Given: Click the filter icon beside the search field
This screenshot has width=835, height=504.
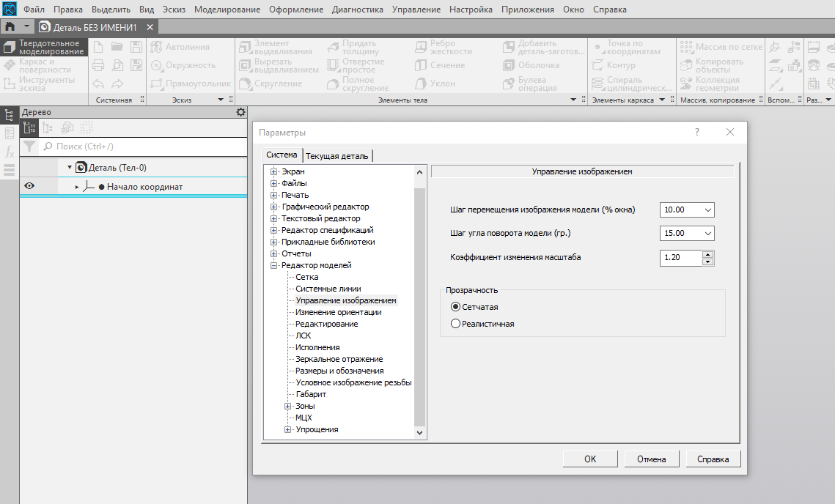Looking at the screenshot, I should point(29,147).
